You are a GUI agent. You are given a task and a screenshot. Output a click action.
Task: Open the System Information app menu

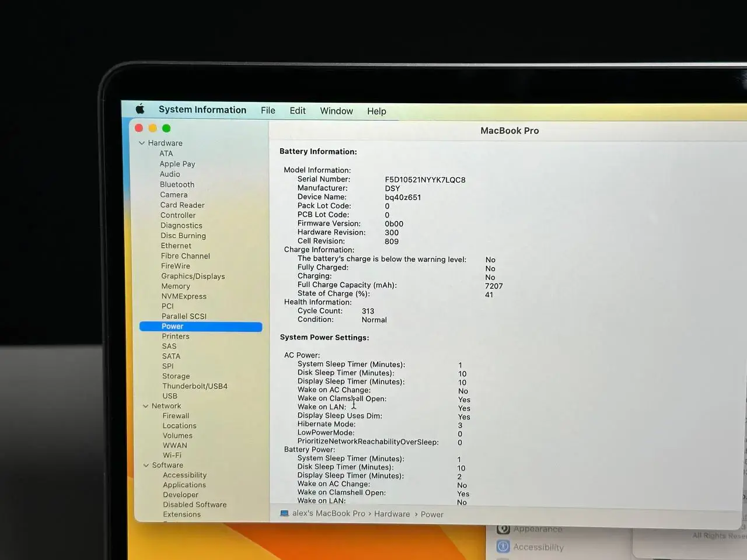point(203,110)
